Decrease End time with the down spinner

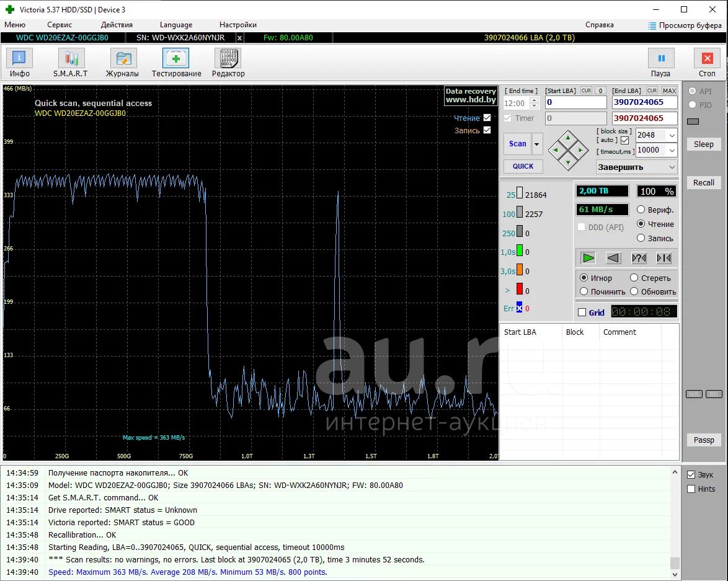click(534, 107)
